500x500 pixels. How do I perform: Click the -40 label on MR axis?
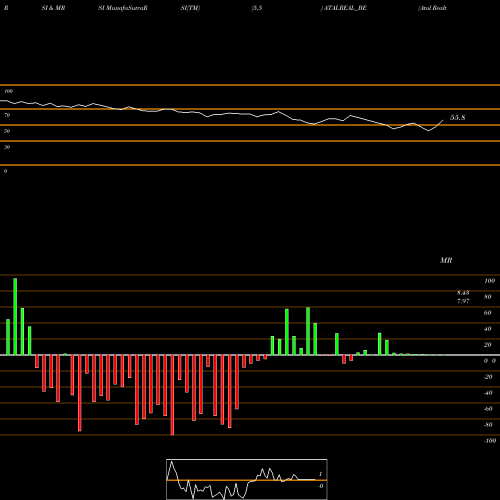coord(488,393)
